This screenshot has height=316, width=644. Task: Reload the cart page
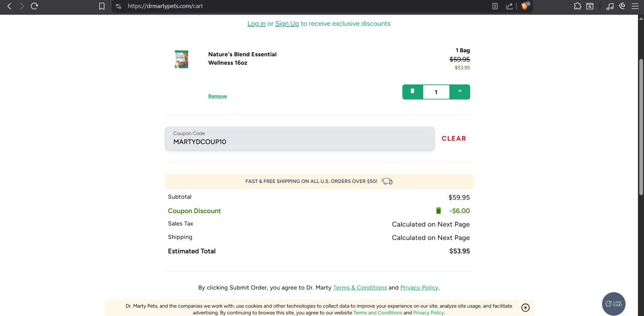[x=34, y=6]
